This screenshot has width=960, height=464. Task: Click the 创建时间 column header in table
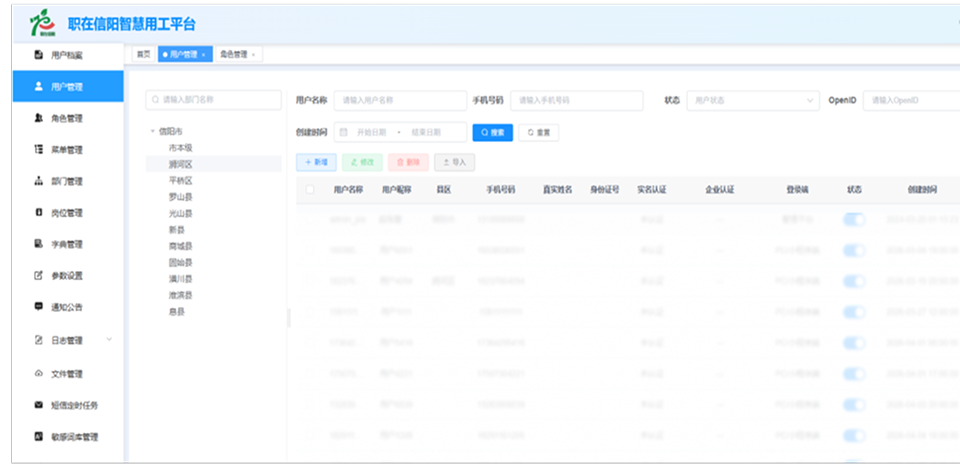coord(922,190)
